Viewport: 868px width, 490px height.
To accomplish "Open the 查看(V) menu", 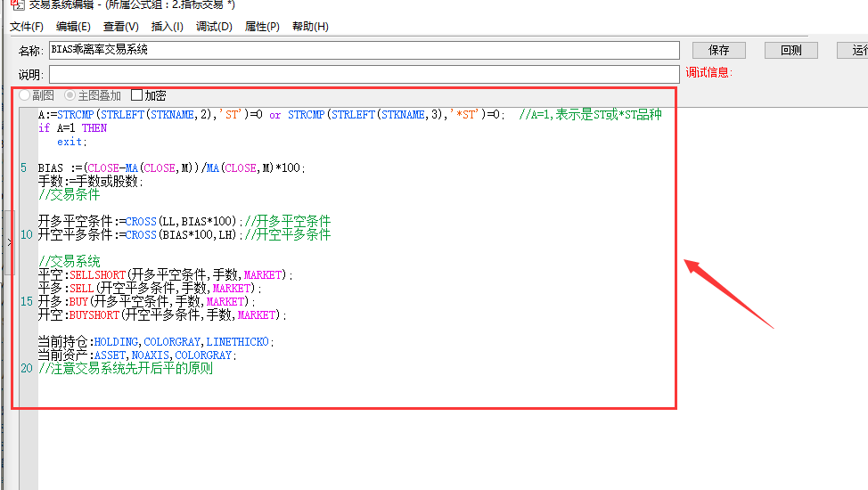I will click(x=120, y=27).
